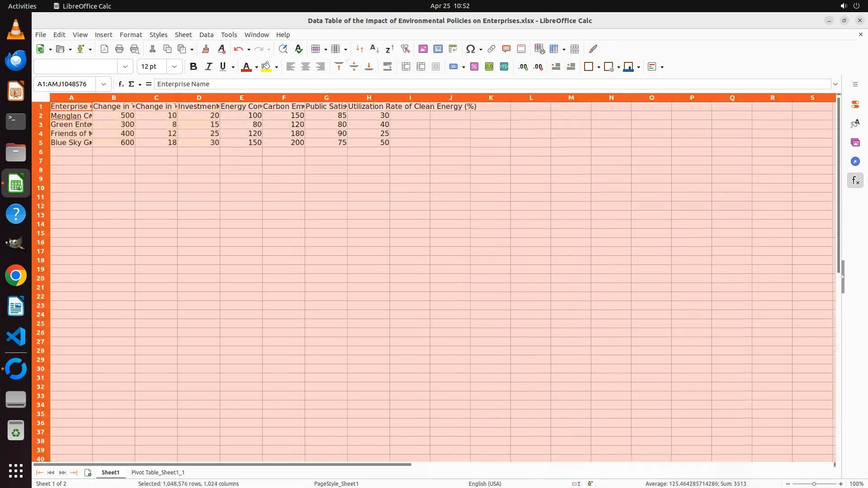
Task: Open Function Wizard next to formula bar
Action: 121,84
